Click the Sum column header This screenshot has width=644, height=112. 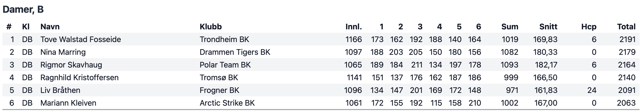click(510, 27)
